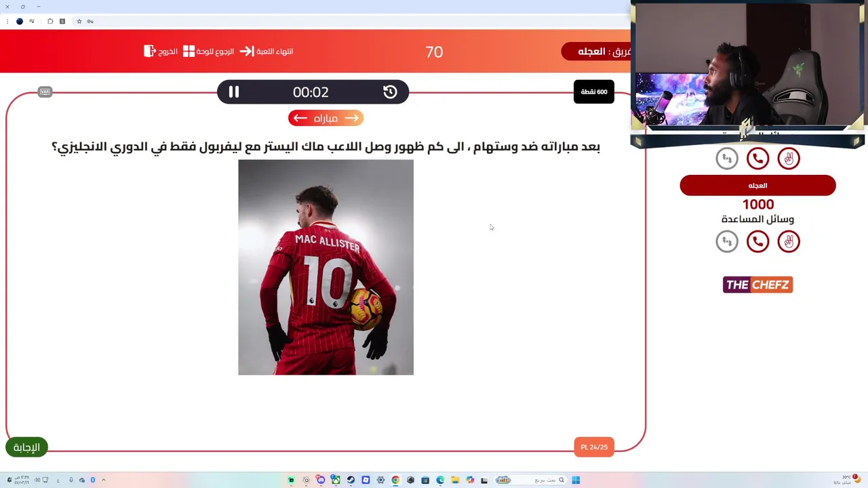Open Roblox icon on taskbar
Image resolution: width=868 pixels, height=488 pixels.
point(366,480)
